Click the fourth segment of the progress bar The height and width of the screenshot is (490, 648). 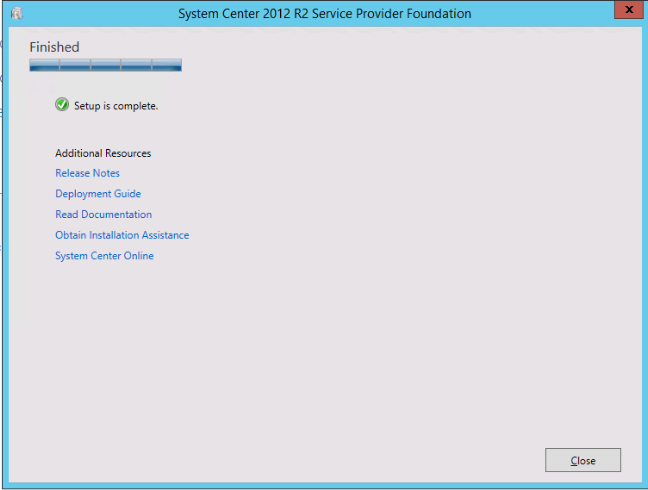pyautogui.click(x=135, y=66)
